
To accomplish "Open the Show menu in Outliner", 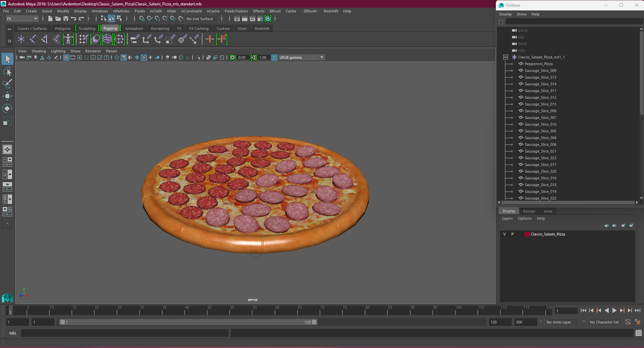I will pyautogui.click(x=521, y=14).
